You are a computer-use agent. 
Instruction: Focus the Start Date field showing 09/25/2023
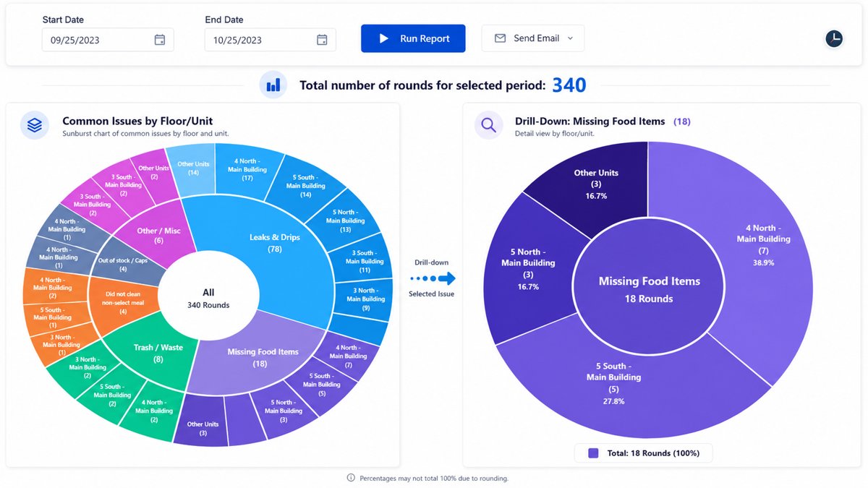click(108, 40)
